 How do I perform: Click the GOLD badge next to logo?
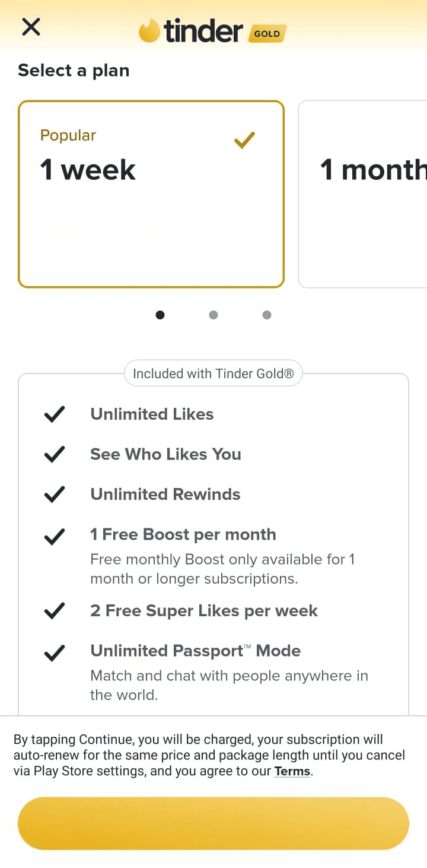click(267, 34)
